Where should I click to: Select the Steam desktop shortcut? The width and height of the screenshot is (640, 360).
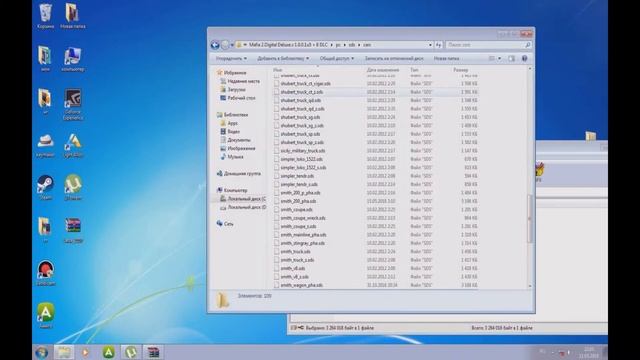point(45,188)
